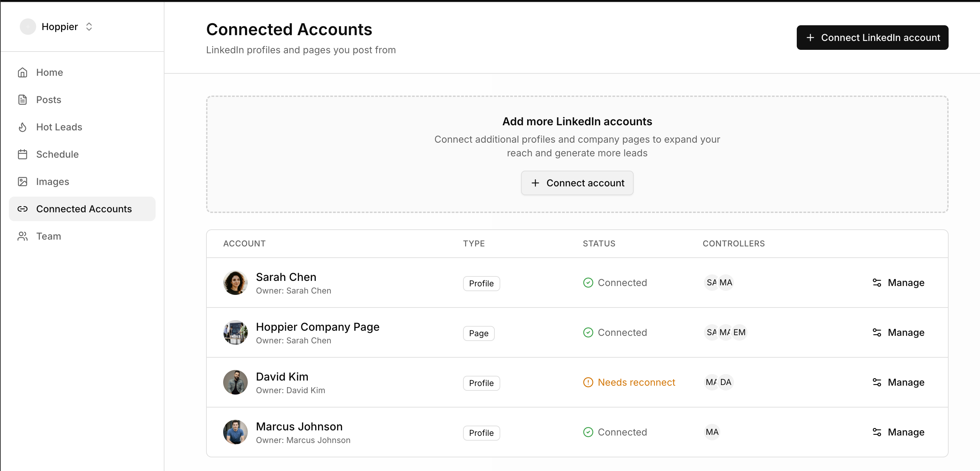Expand the Hoppier workspace switcher

[x=89, y=27]
